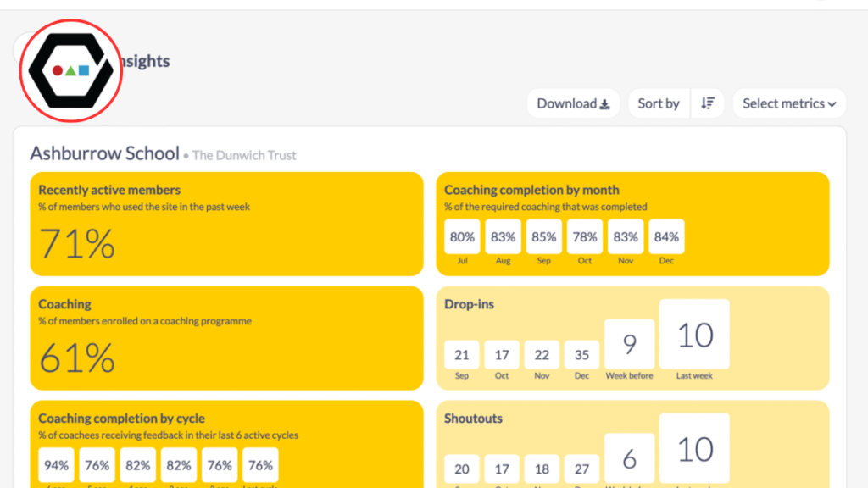Click the hexagon logo in the red circle
This screenshot has height=488, width=868.
70,70
